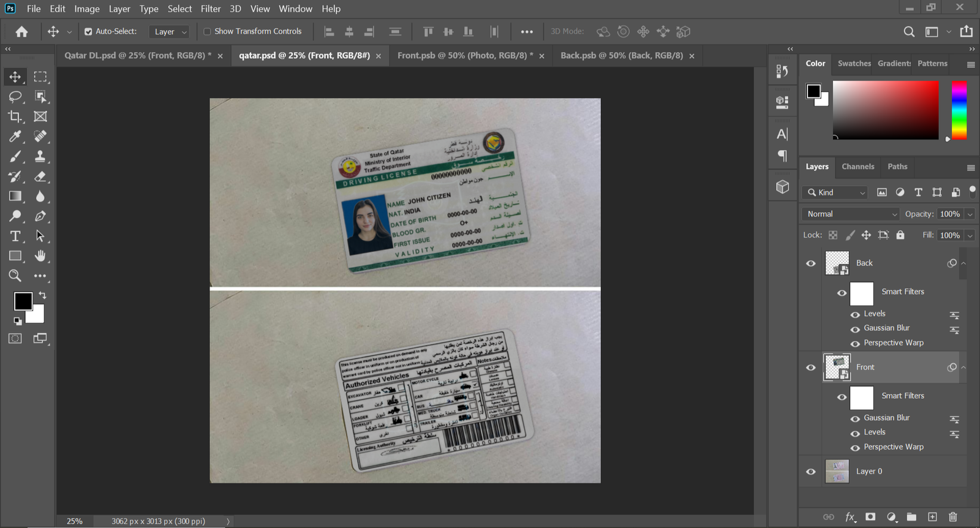Select the Move tool

point(15,77)
